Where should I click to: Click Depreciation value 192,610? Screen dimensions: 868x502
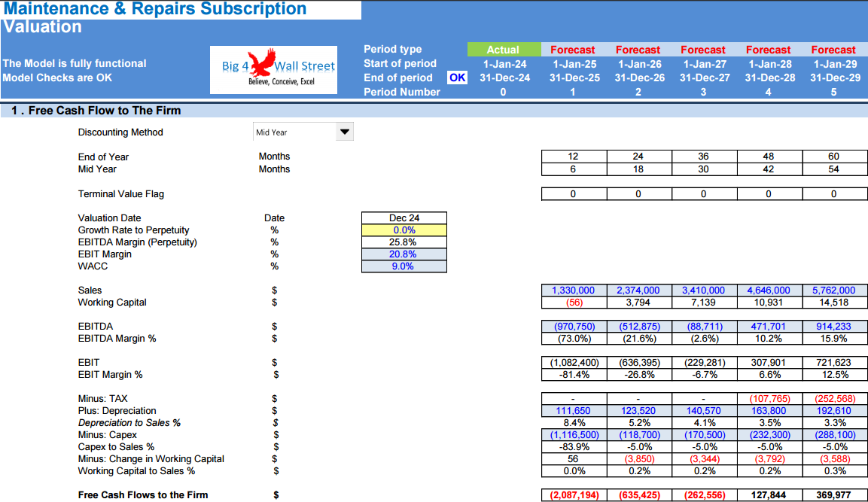835,411
